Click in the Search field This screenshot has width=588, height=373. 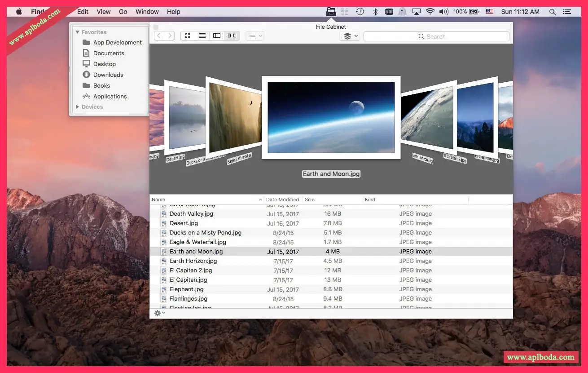click(x=436, y=36)
